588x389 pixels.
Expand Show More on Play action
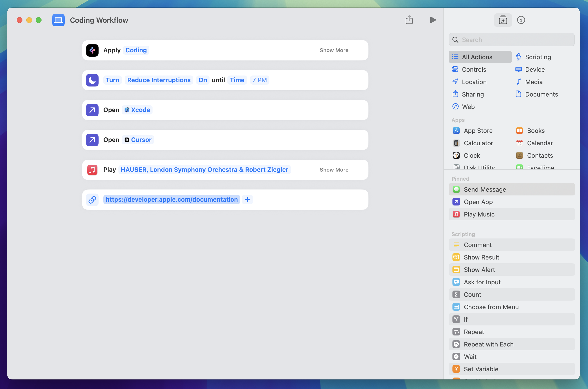point(334,170)
